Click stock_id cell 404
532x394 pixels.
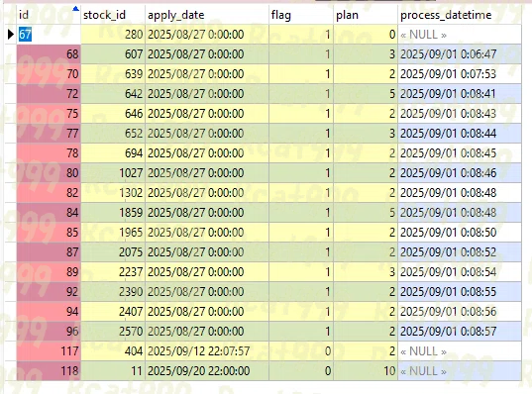(113, 351)
